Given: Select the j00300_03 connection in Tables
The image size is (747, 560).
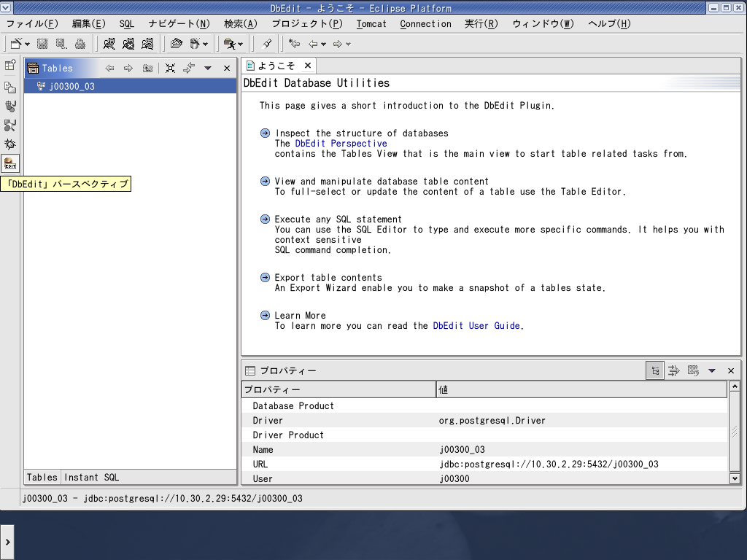Looking at the screenshot, I should 130,86.
